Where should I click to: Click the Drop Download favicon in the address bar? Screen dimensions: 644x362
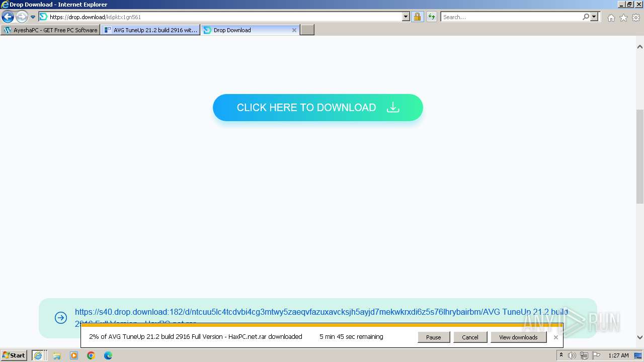pos(44,17)
